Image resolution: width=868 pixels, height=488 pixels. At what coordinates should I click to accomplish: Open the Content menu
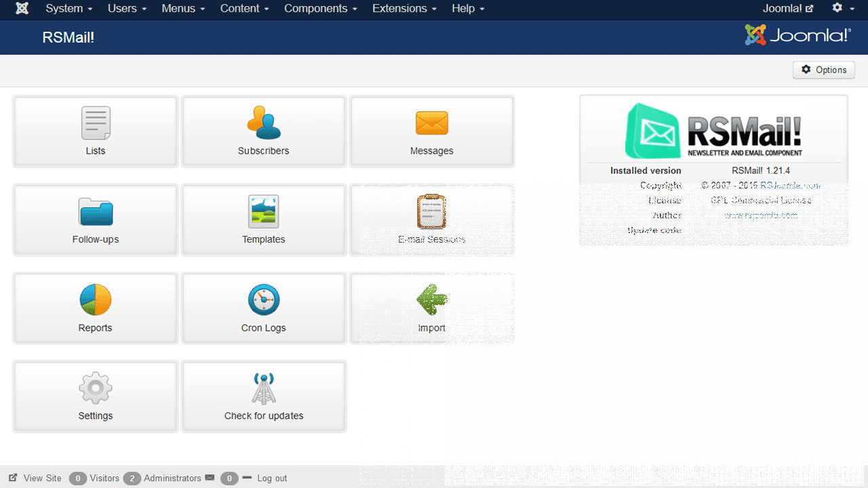click(x=244, y=9)
